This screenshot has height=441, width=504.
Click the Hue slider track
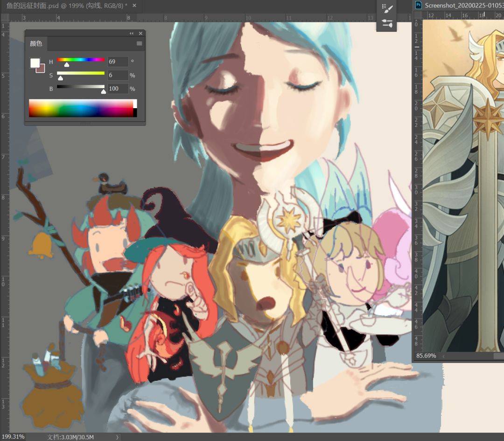pyautogui.click(x=81, y=60)
